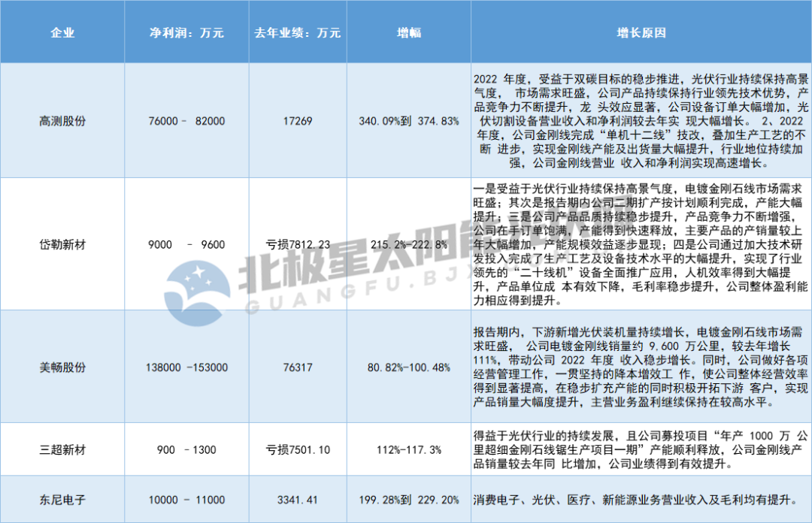
Task: Select the 岱勒新材 company cell
Action: coord(62,244)
